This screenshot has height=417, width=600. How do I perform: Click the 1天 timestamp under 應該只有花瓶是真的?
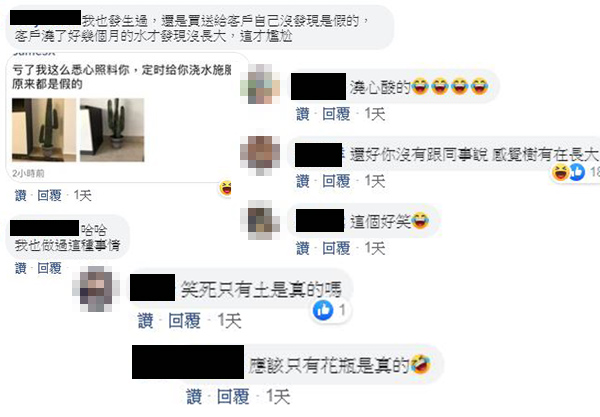[278, 396]
